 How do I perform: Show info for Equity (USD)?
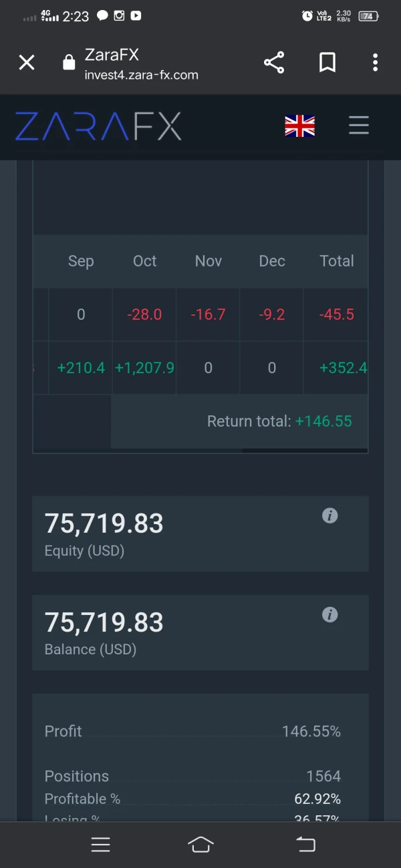click(x=329, y=515)
